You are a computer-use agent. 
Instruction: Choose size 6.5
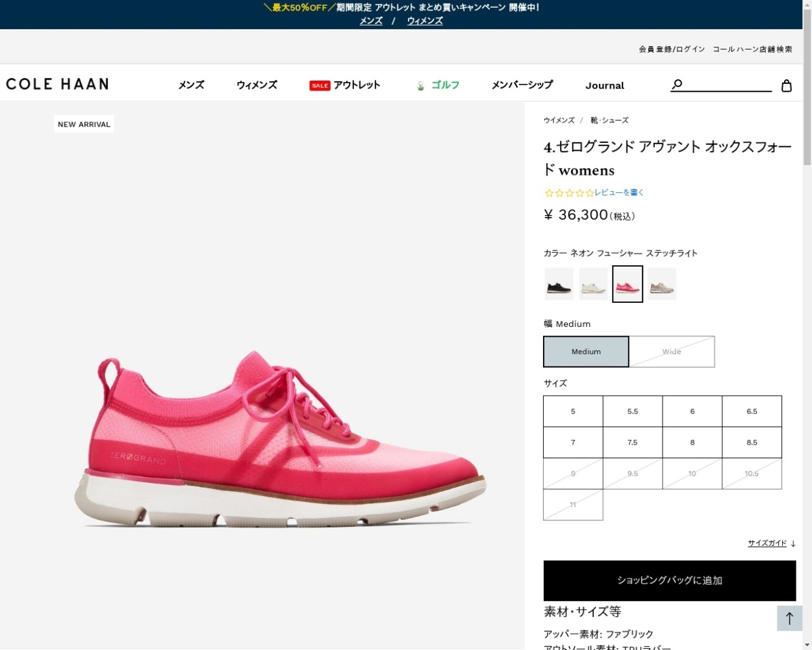coord(752,411)
